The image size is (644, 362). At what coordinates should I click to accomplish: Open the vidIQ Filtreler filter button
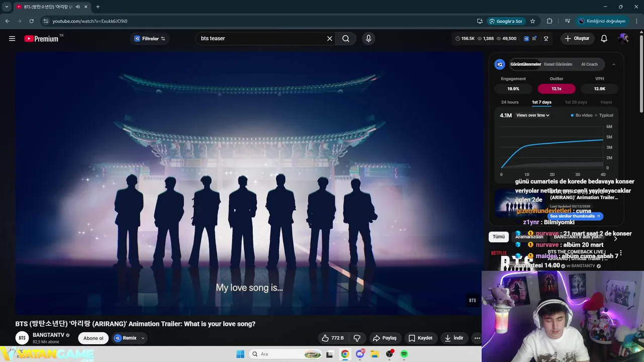149,39
